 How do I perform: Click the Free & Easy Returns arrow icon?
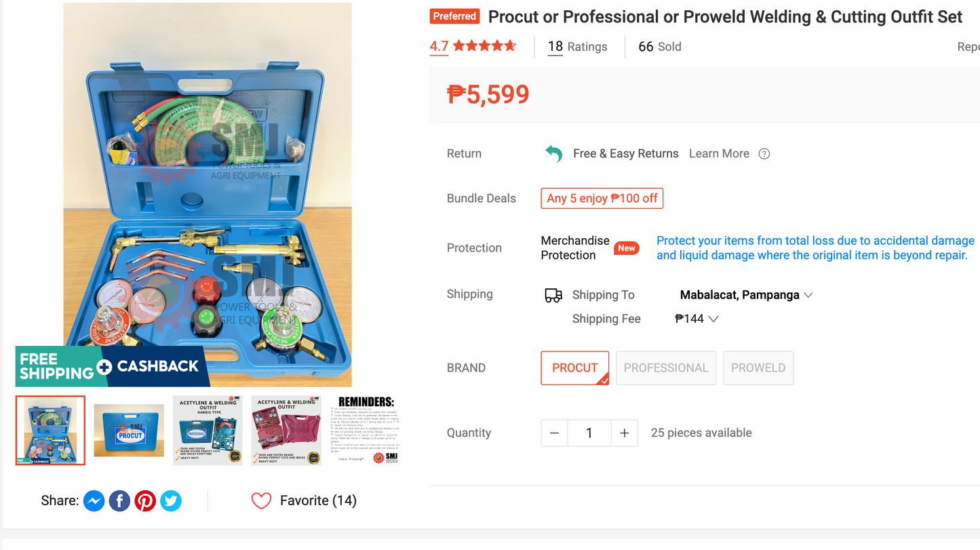pos(553,153)
